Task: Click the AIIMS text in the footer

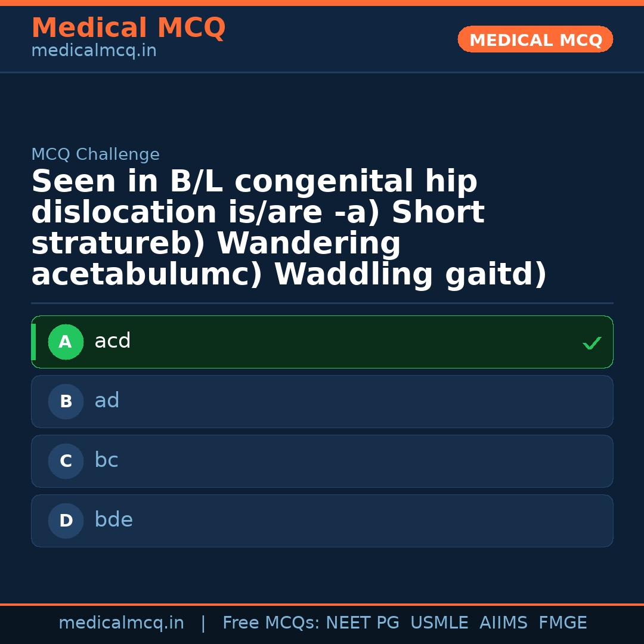Action: point(504,622)
